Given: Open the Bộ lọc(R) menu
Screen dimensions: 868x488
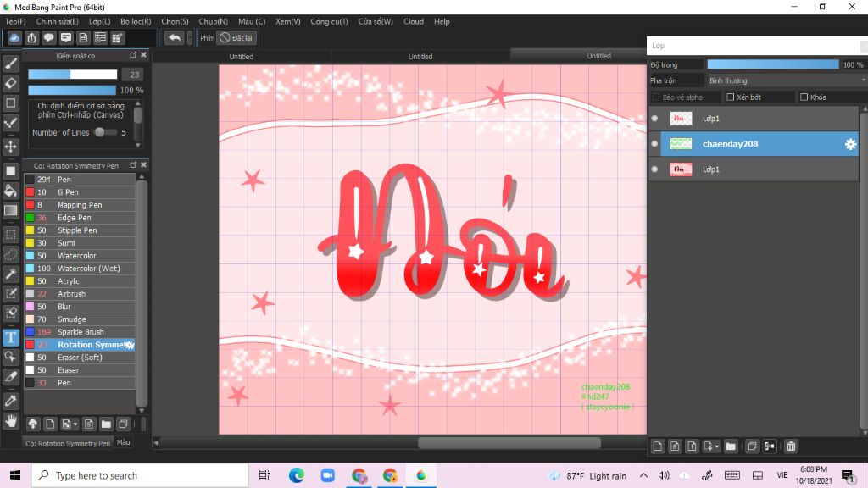Looking at the screenshot, I should coord(136,21).
